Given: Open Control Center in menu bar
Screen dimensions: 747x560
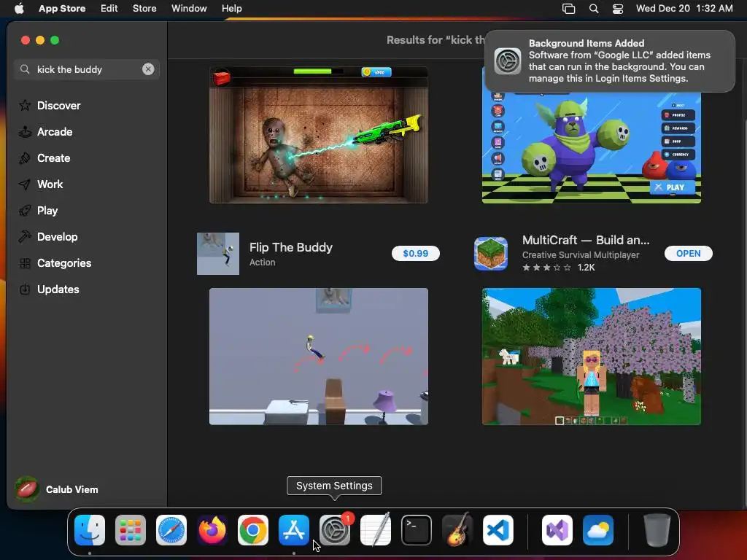Looking at the screenshot, I should [618, 9].
